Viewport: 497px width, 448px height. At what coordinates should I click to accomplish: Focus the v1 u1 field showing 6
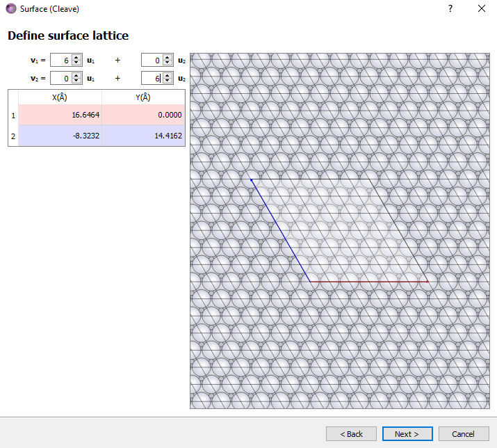(x=61, y=60)
